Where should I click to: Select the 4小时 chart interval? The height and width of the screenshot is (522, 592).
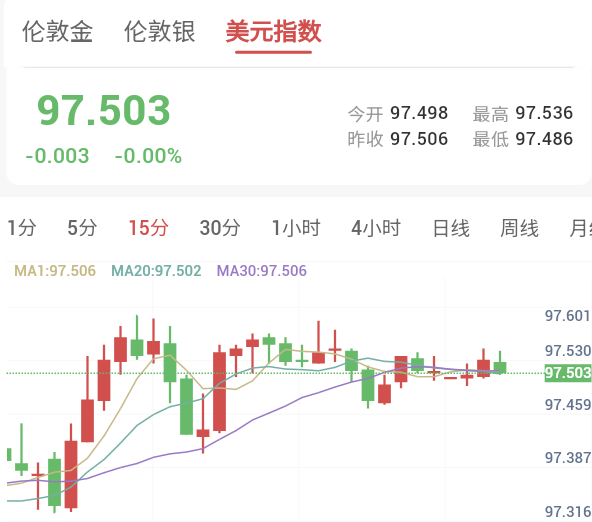point(376,228)
